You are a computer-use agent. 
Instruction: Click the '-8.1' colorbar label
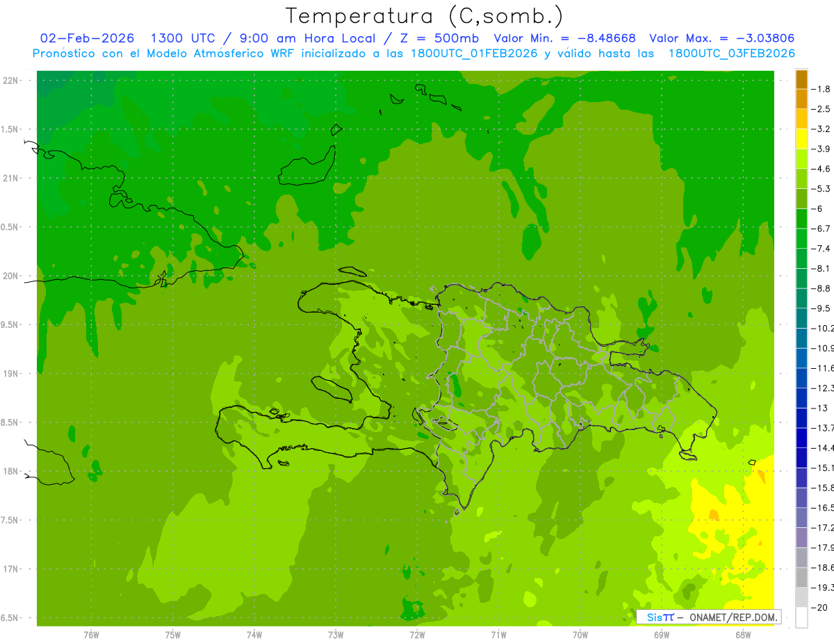coord(821,268)
